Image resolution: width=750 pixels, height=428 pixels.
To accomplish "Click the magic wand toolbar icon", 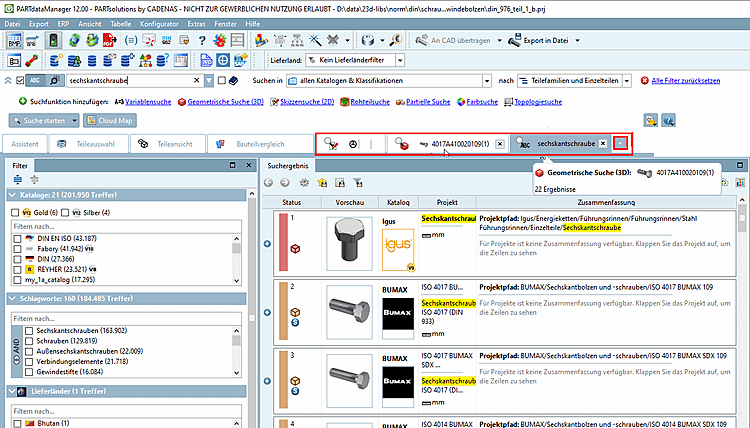I will [x=315, y=40].
